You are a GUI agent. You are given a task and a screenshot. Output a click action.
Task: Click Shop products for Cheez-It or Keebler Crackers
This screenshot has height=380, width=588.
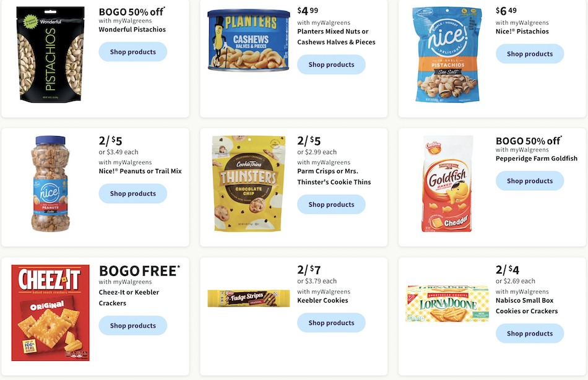click(x=132, y=326)
